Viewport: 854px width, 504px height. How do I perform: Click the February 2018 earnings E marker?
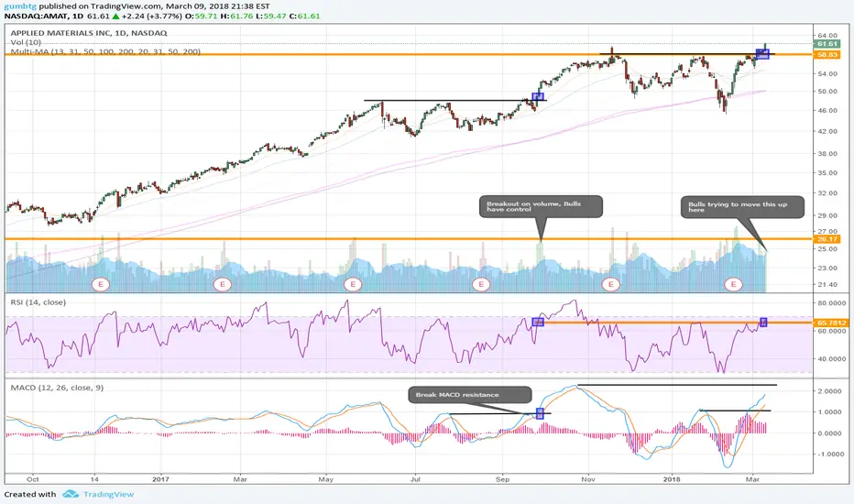734,284
